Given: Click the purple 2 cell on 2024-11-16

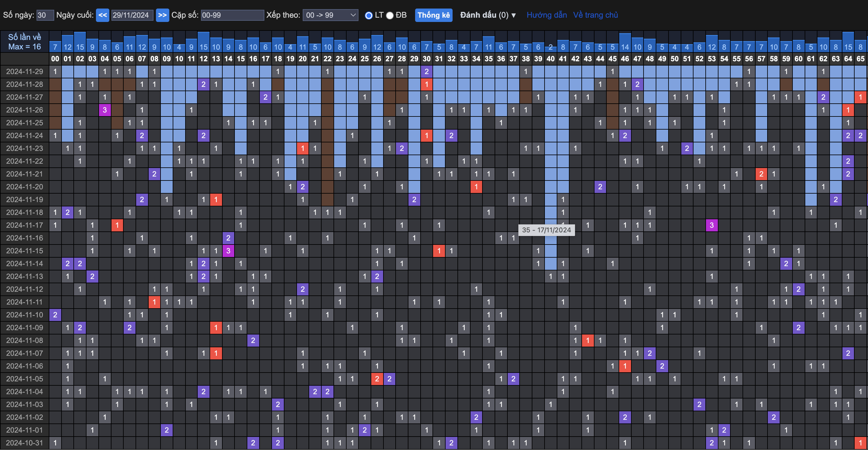Looking at the screenshot, I should click(x=228, y=238).
